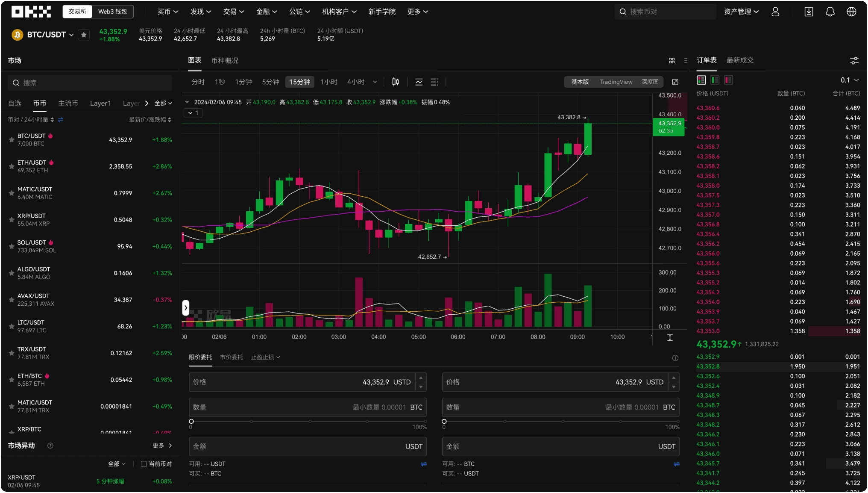
Task: Show only sell orders view
Action: pos(728,80)
